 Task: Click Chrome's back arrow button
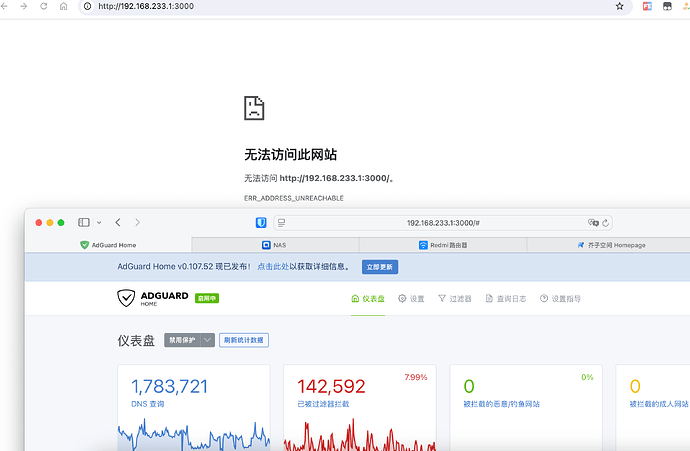tap(4, 6)
